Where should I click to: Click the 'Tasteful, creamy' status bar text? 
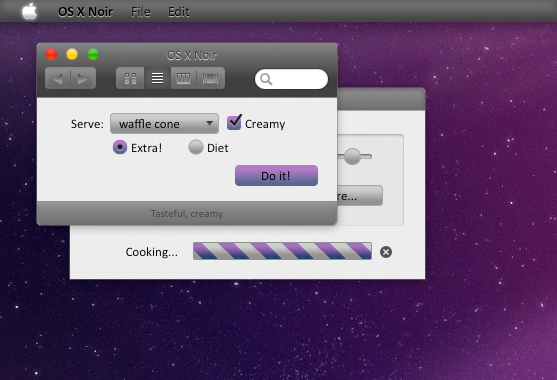point(187,214)
